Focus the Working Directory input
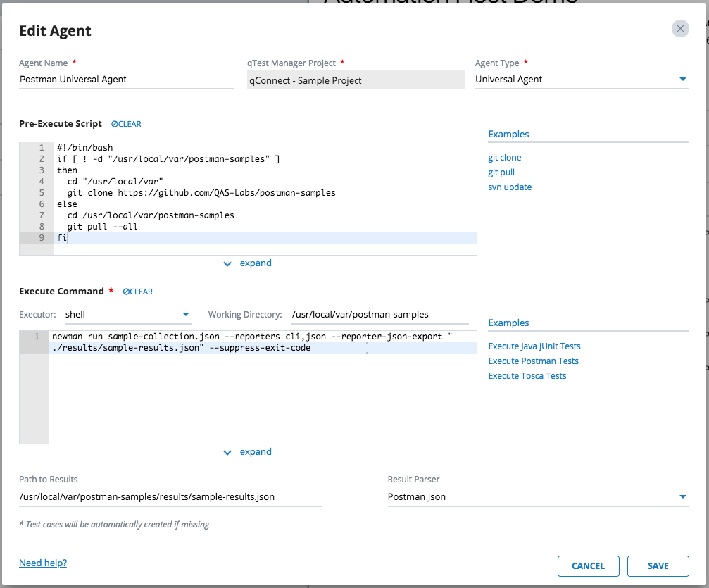Screen dimensions: 709x588 click(379, 315)
